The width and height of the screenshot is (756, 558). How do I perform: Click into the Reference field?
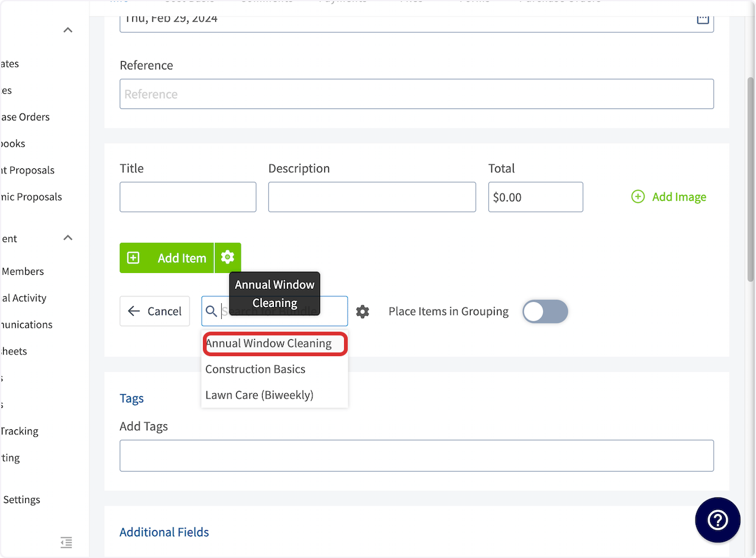416,94
